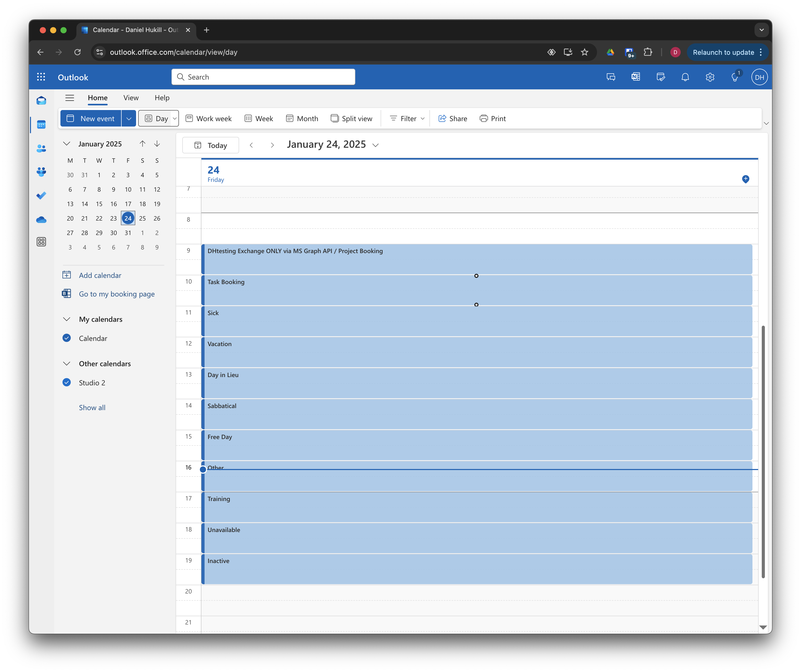Toggle the Studio 2 calendar checkbox
This screenshot has height=672, width=801.
pyautogui.click(x=67, y=382)
